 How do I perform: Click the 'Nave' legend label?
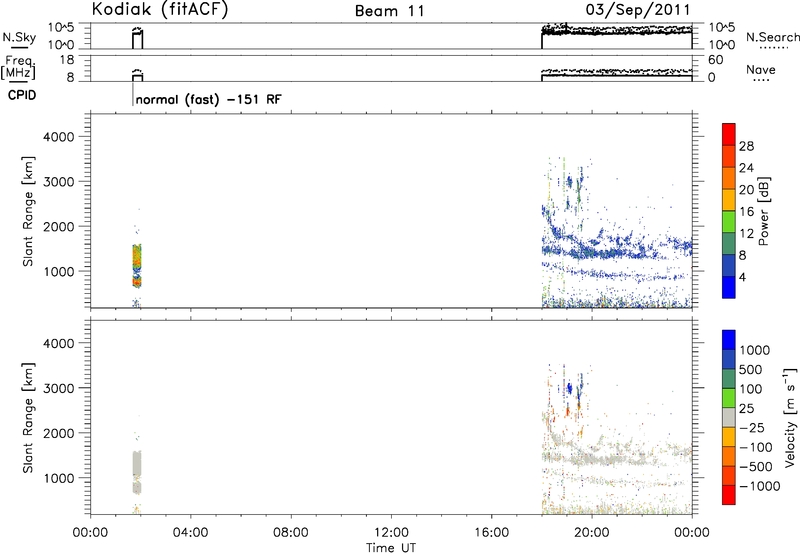(760, 70)
